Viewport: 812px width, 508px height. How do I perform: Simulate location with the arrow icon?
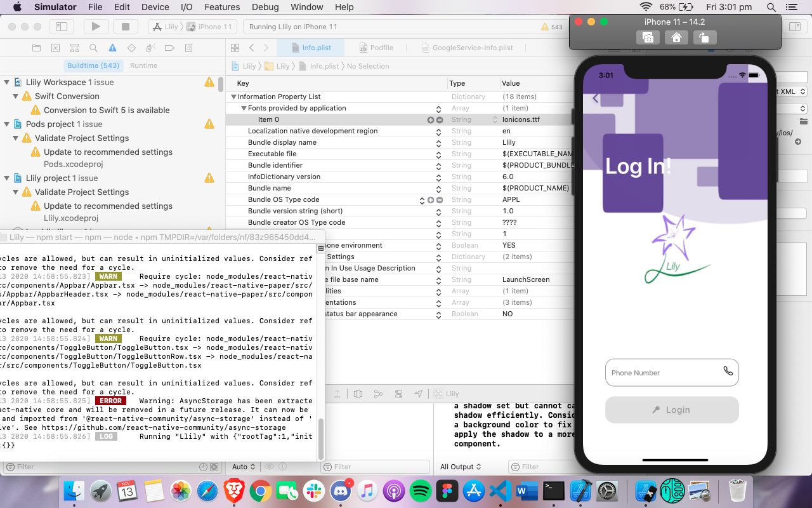[418, 394]
